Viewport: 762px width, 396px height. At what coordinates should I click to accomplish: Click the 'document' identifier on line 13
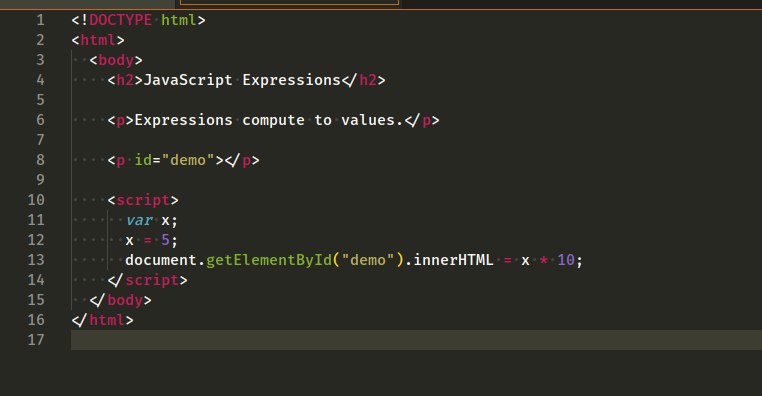coord(161,259)
